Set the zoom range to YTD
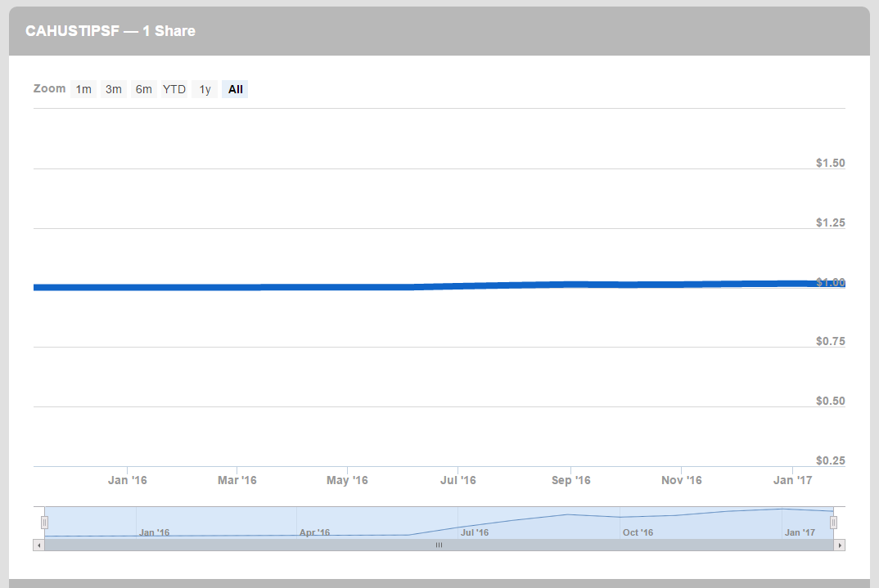879x588 pixels. coord(174,89)
